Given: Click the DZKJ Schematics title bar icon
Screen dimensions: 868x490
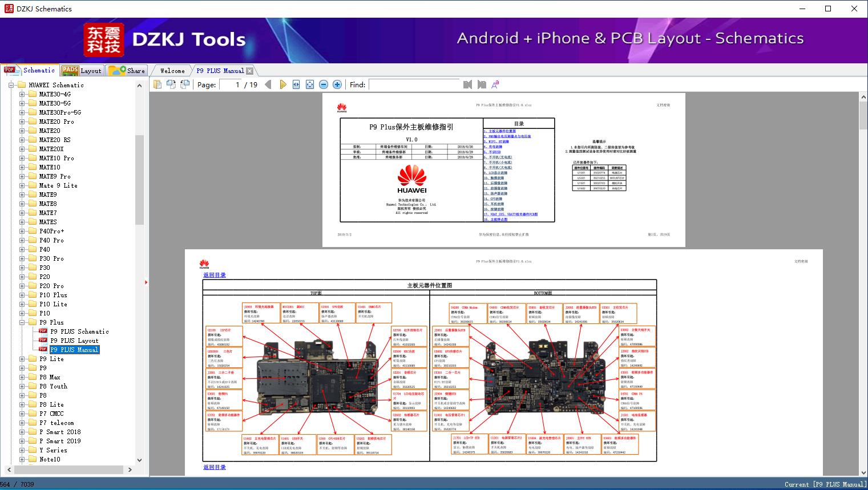Looking at the screenshot, I should point(8,9).
